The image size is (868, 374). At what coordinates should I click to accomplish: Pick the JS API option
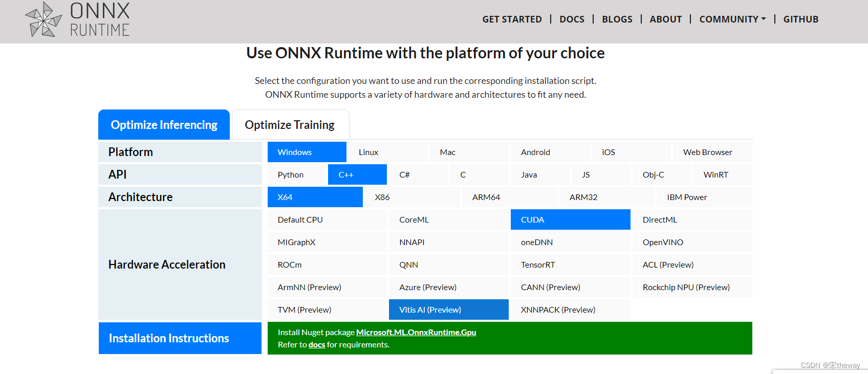click(601, 174)
